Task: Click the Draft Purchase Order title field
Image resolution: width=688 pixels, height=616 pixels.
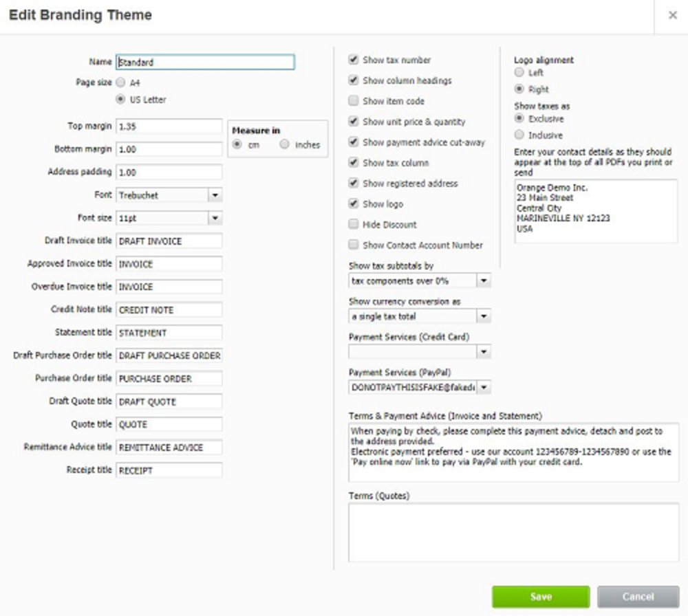Action: click(169, 355)
